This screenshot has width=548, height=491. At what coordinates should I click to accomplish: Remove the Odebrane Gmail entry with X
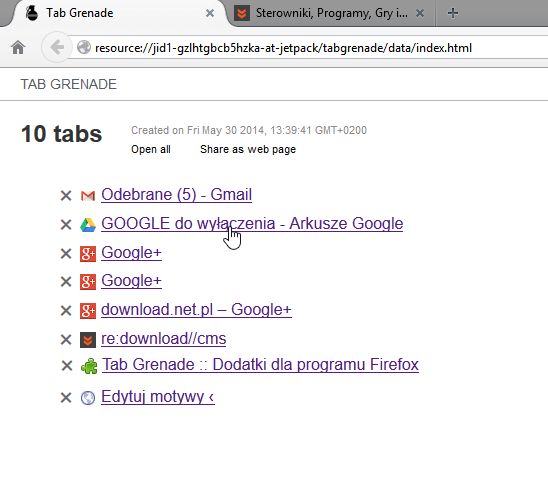66,196
